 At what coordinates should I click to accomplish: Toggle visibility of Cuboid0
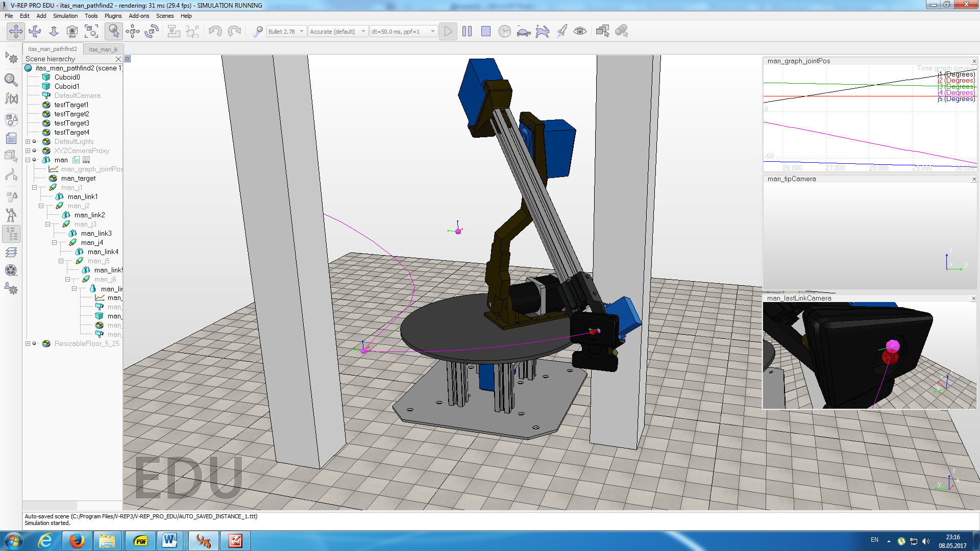click(46, 78)
